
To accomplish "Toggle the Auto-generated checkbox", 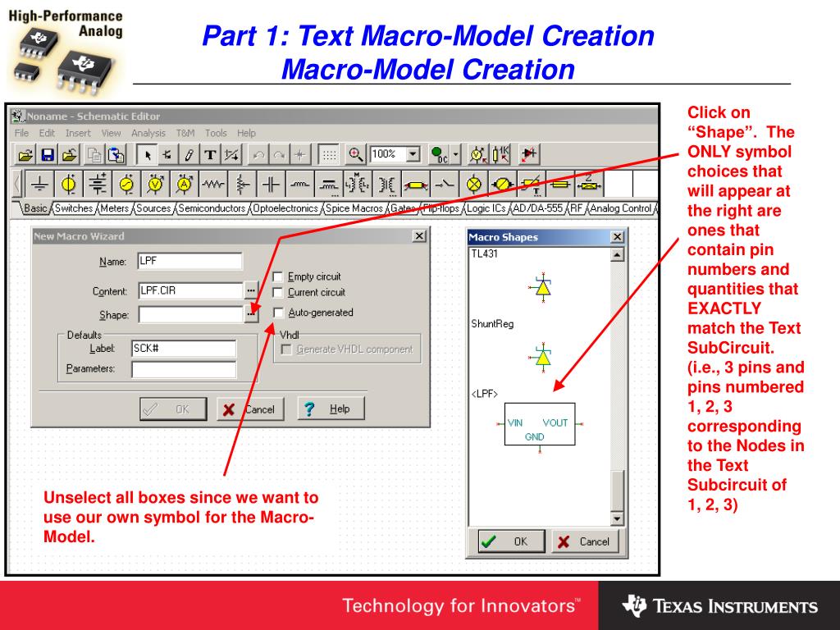I will pos(278,313).
